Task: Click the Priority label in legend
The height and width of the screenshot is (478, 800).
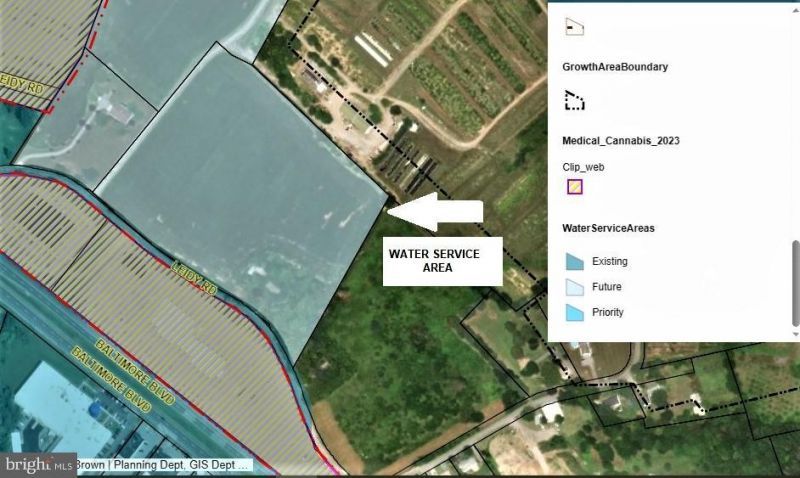Action: [x=608, y=312]
